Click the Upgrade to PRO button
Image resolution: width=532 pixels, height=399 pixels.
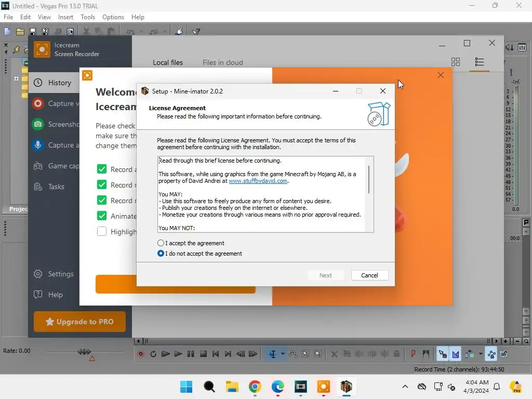(79, 322)
